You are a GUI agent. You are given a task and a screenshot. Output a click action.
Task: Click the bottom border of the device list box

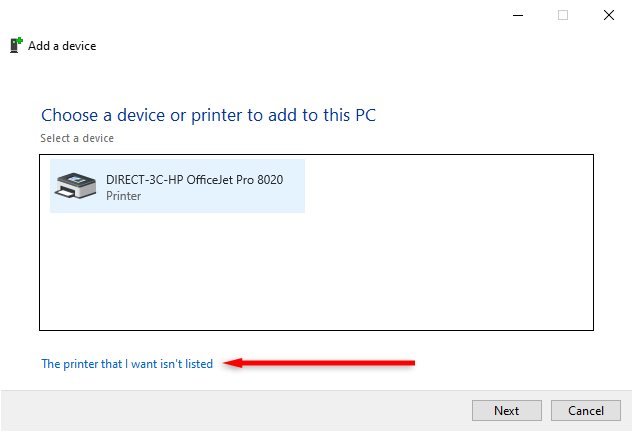316,329
